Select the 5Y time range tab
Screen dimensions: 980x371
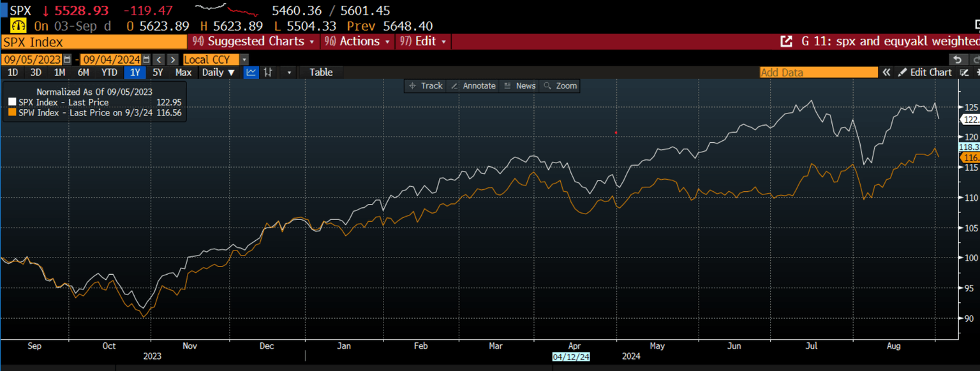158,73
